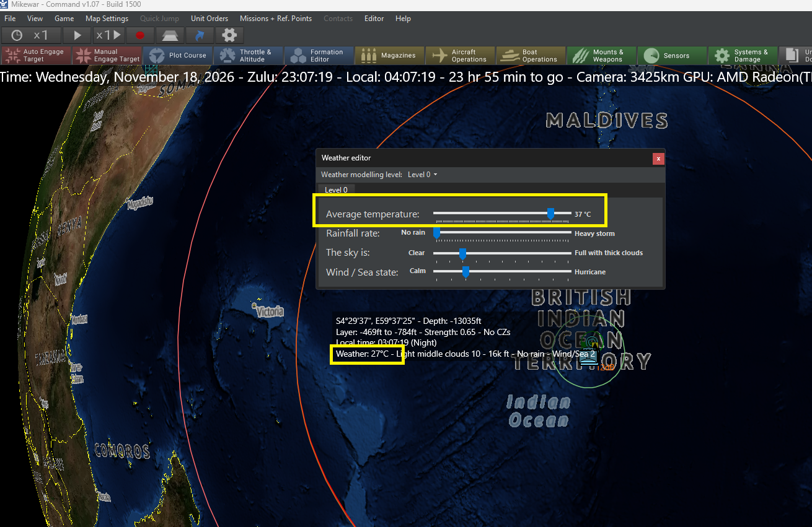This screenshot has width=812, height=527.
Task: Click the 'No rain' slider label
Action: 413,233
